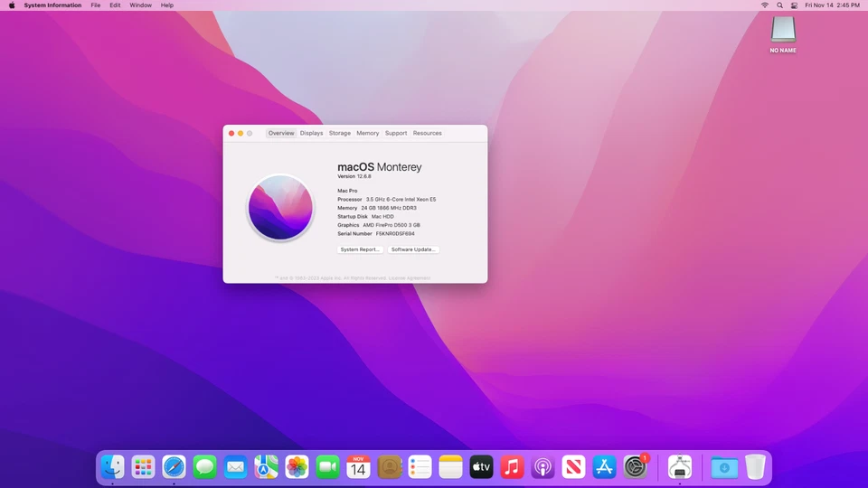This screenshot has height=488, width=868.
Task: Open App Store in dock
Action: click(604, 467)
